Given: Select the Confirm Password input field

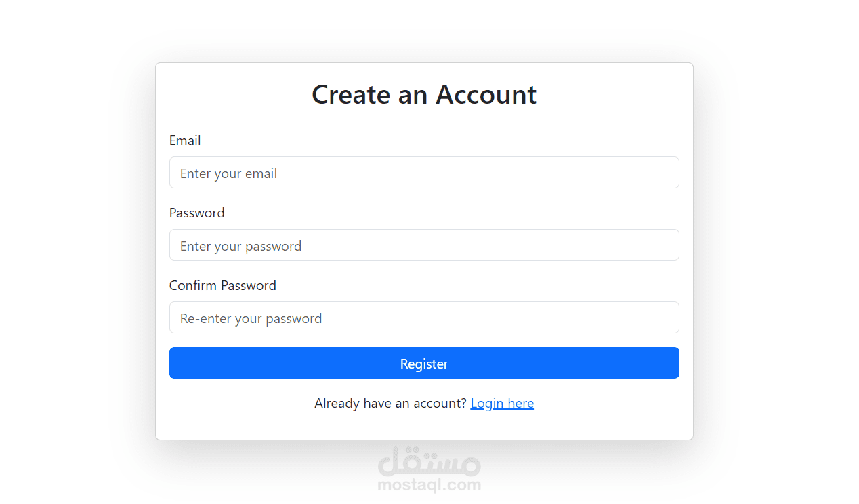Looking at the screenshot, I should coord(424,318).
